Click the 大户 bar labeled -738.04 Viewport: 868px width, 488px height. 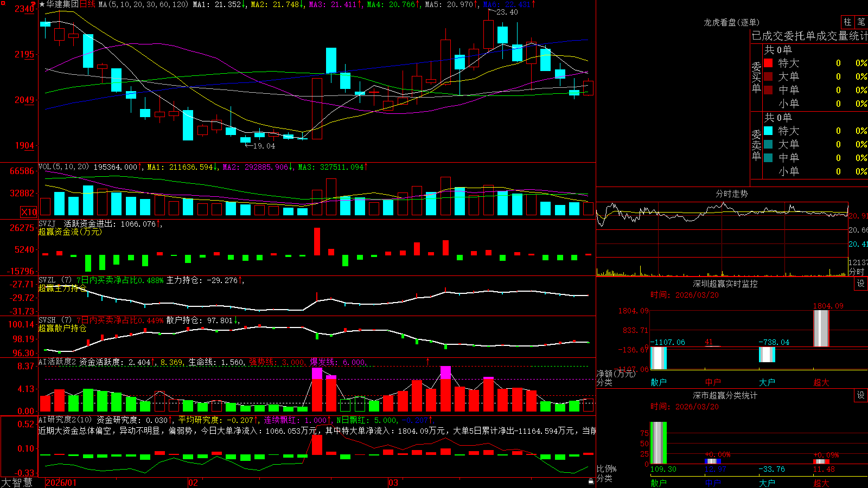tap(767, 355)
